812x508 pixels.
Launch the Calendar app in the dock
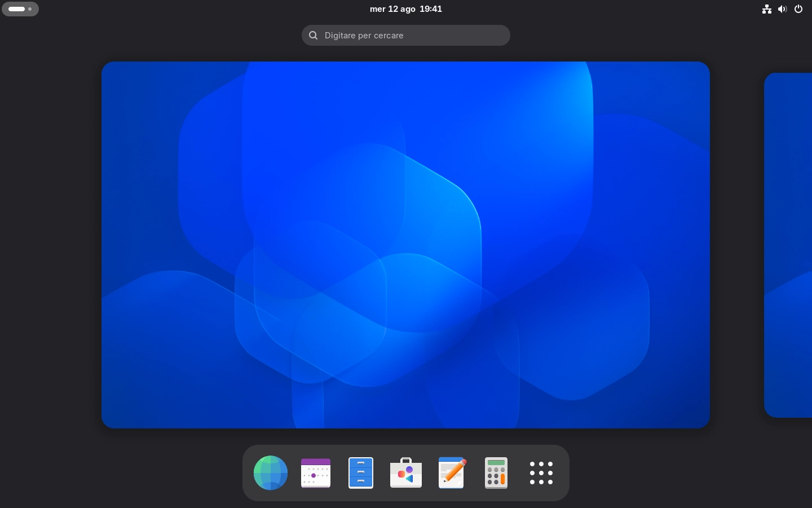pyautogui.click(x=316, y=473)
